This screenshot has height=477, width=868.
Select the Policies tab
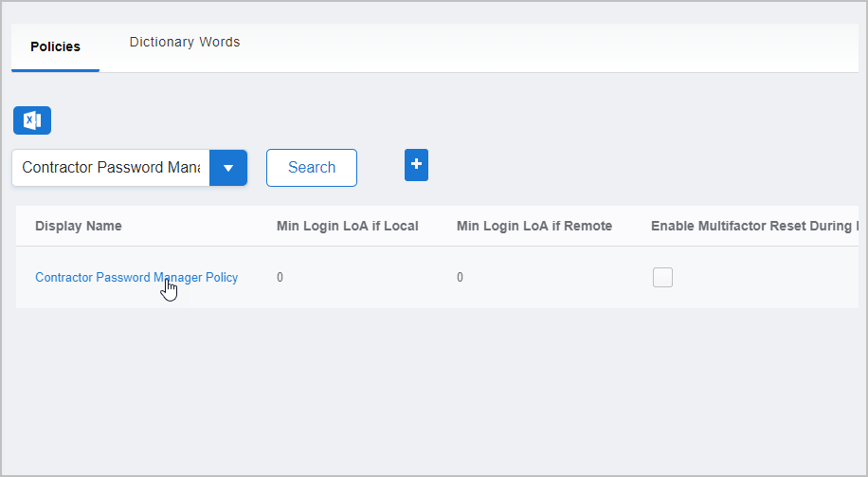[55, 46]
